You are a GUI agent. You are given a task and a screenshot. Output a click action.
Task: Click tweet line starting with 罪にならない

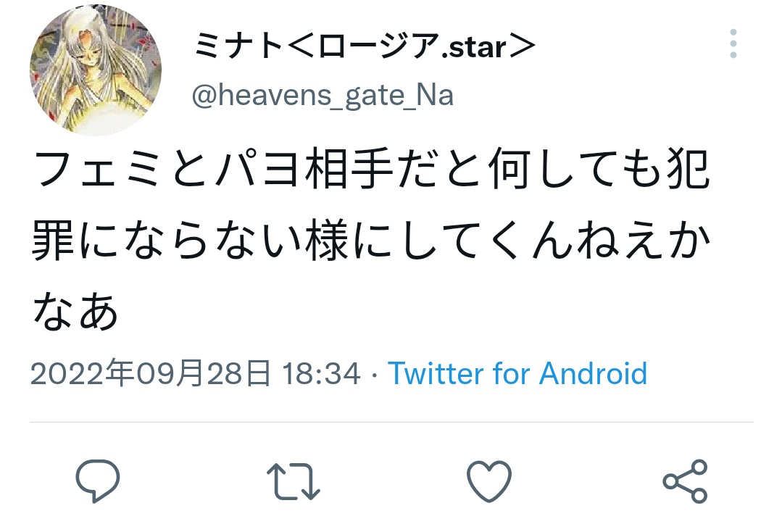[x=370, y=241]
